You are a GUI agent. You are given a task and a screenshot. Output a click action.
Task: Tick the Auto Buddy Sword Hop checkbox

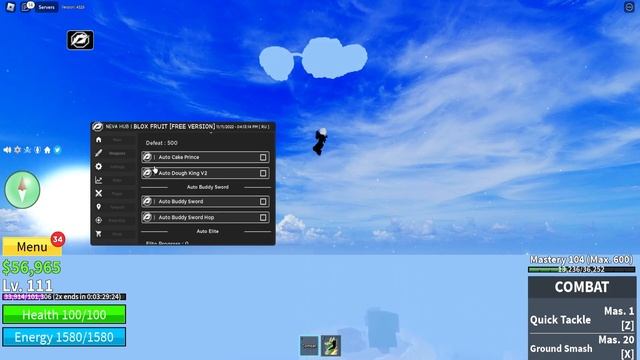point(263,218)
